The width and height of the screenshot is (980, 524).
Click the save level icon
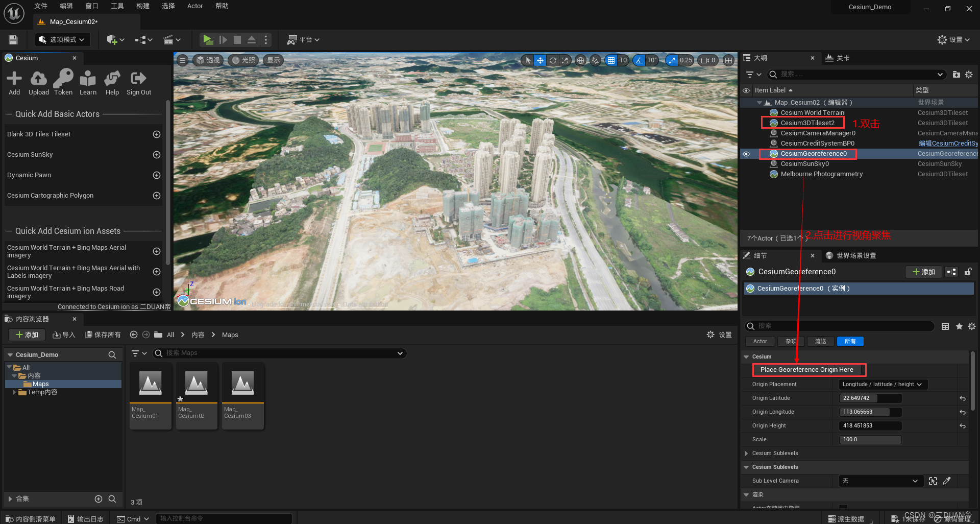pyautogui.click(x=14, y=40)
